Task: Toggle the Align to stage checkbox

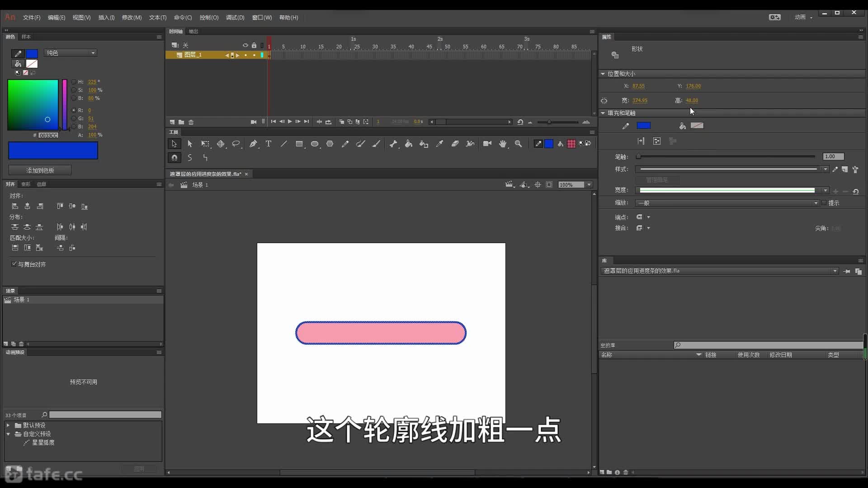Action: [x=14, y=264]
